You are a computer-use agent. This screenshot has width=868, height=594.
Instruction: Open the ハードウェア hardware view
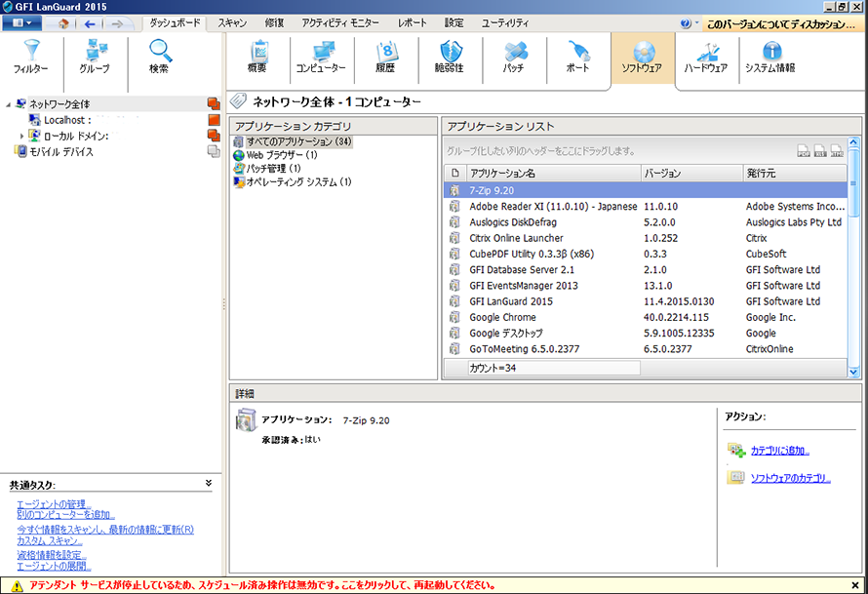pyautogui.click(x=706, y=57)
